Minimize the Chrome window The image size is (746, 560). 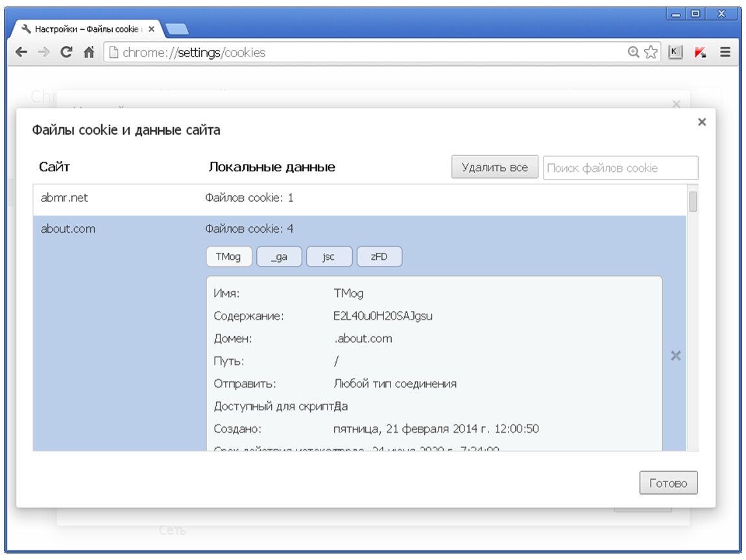[x=675, y=14]
